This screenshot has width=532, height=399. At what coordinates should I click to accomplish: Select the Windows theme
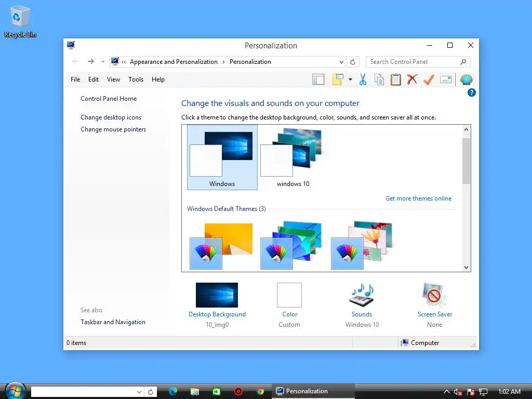point(222,157)
